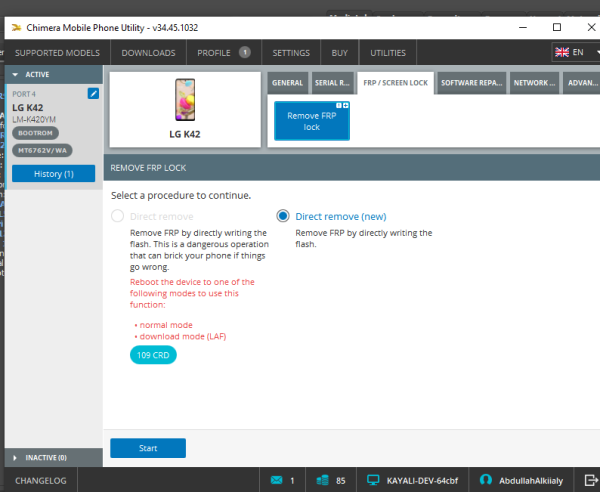This screenshot has width=600, height=492.
Task: Click the UK flag language icon
Action: 562,52
